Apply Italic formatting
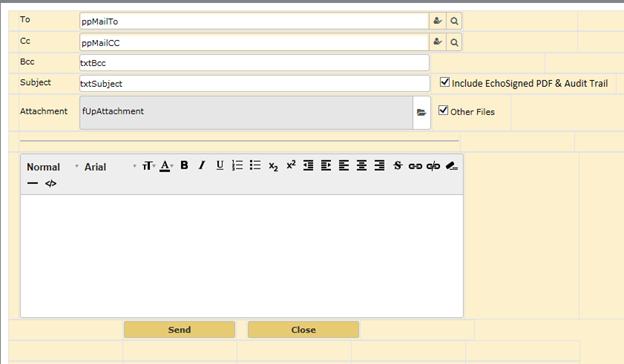 202,165
